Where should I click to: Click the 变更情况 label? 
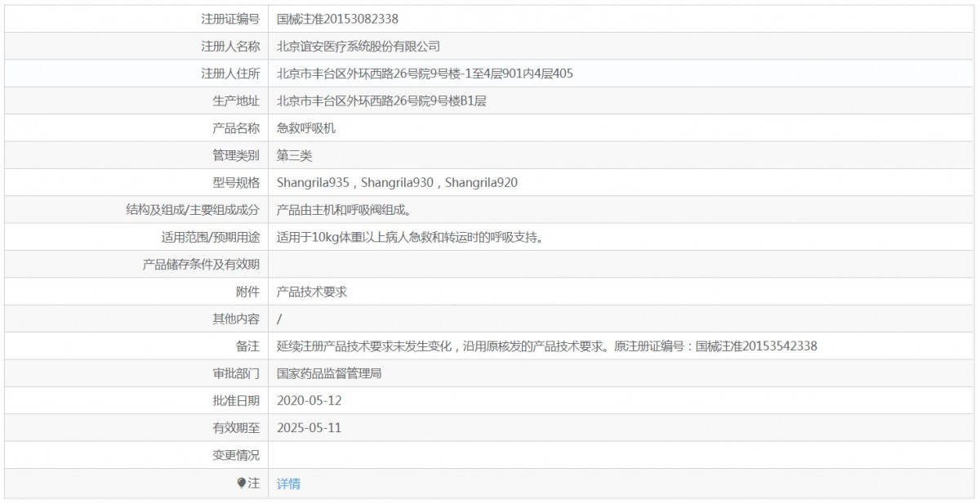236,456
